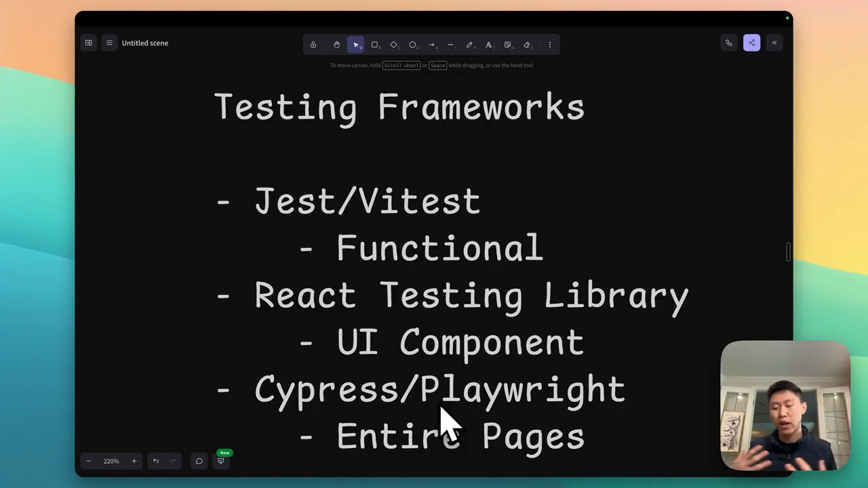
Task: Toggle the left sidebar panel
Action: click(x=88, y=43)
